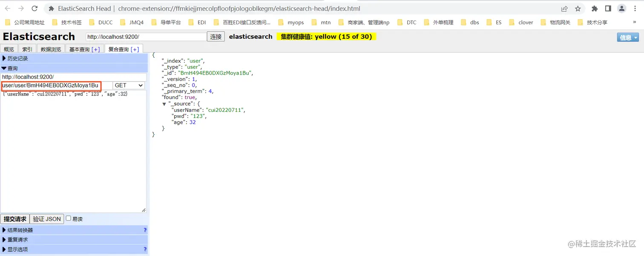Expand the 结果转换器 section
The image size is (644, 256).
coord(74,230)
